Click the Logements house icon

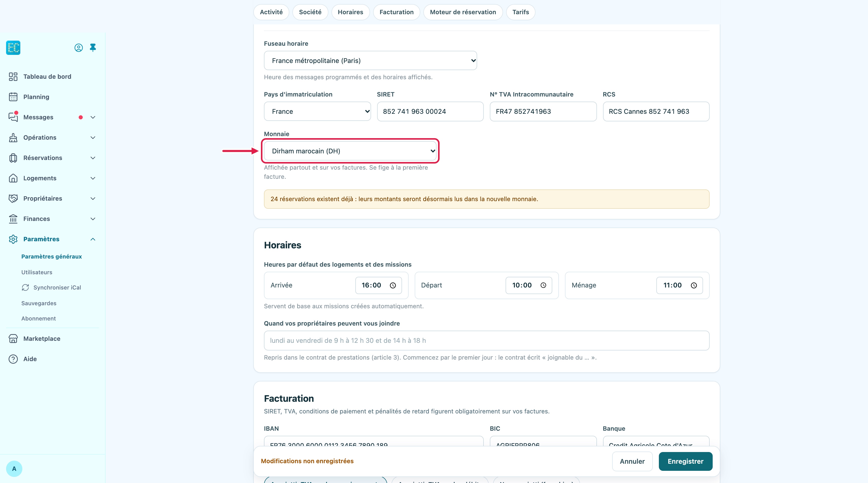click(13, 178)
